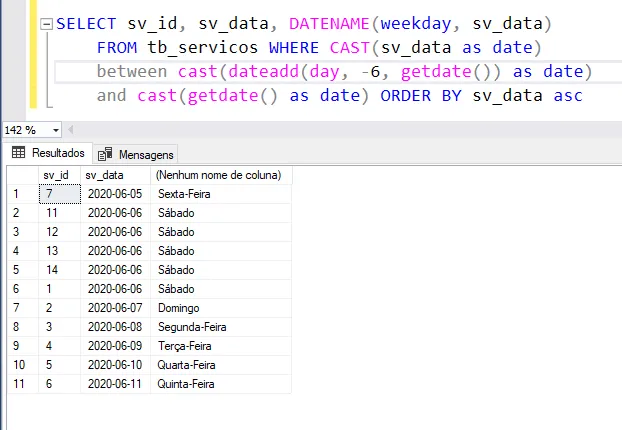Switch to the Resultados tab

[x=57, y=153]
